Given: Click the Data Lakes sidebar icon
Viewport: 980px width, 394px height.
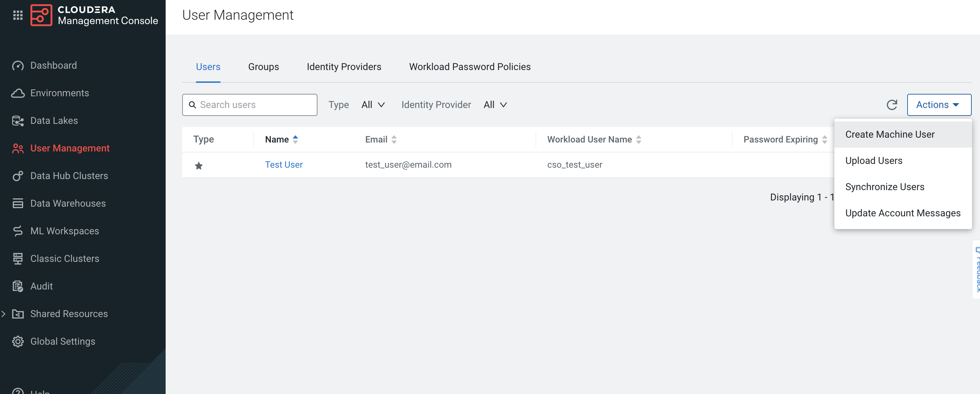Looking at the screenshot, I should click(x=18, y=120).
